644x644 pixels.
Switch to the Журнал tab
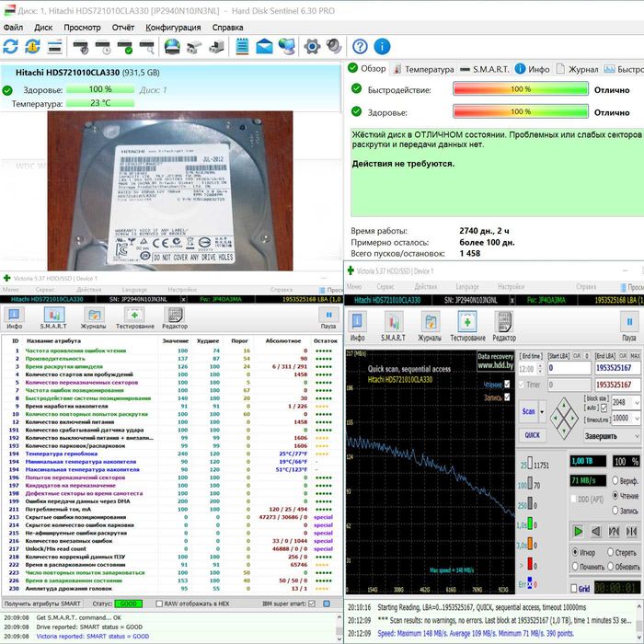point(578,69)
